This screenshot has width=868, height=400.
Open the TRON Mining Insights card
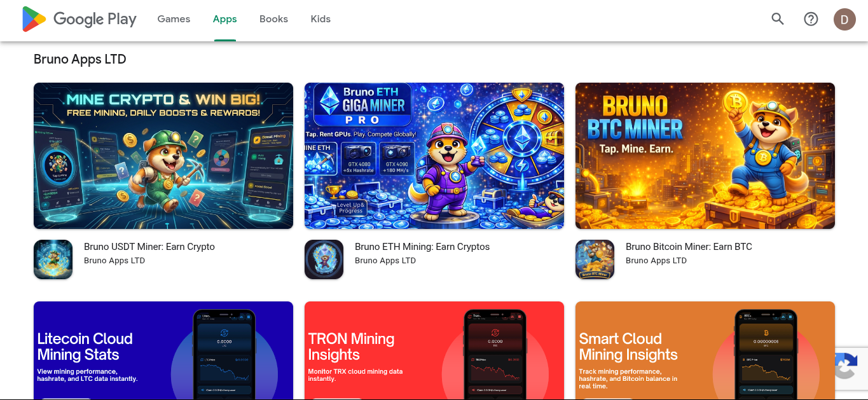pyautogui.click(x=434, y=350)
